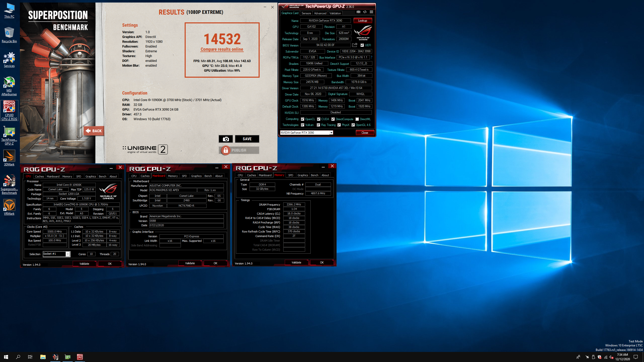Open the Recycle Bin desktop icon

[x=9, y=35]
